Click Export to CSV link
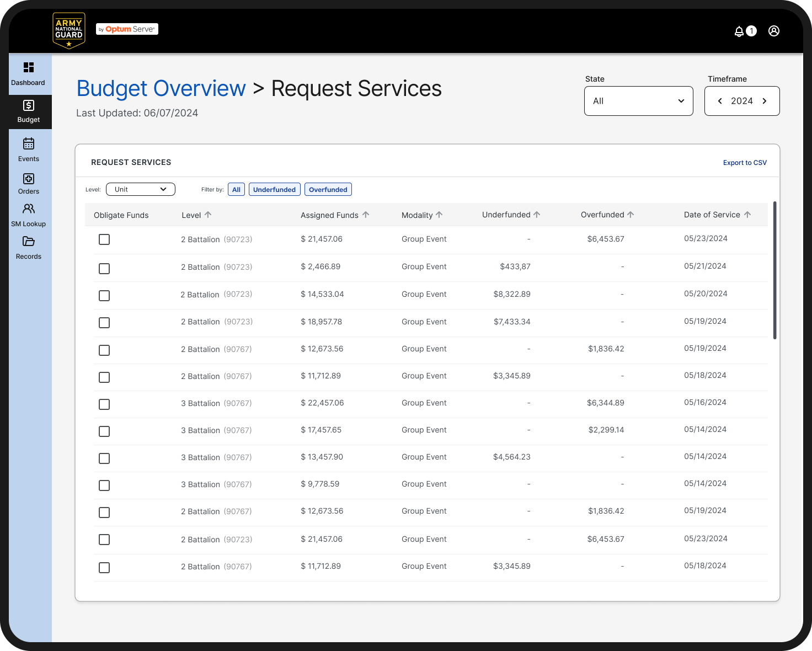Image resolution: width=812 pixels, height=651 pixels. (x=745, y=163)
